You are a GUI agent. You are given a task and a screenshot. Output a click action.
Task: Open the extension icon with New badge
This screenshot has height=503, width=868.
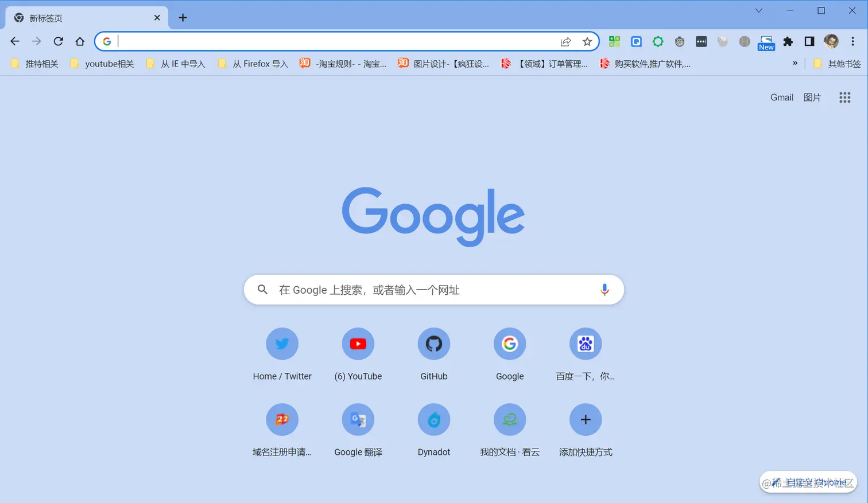tap(766, 42)
